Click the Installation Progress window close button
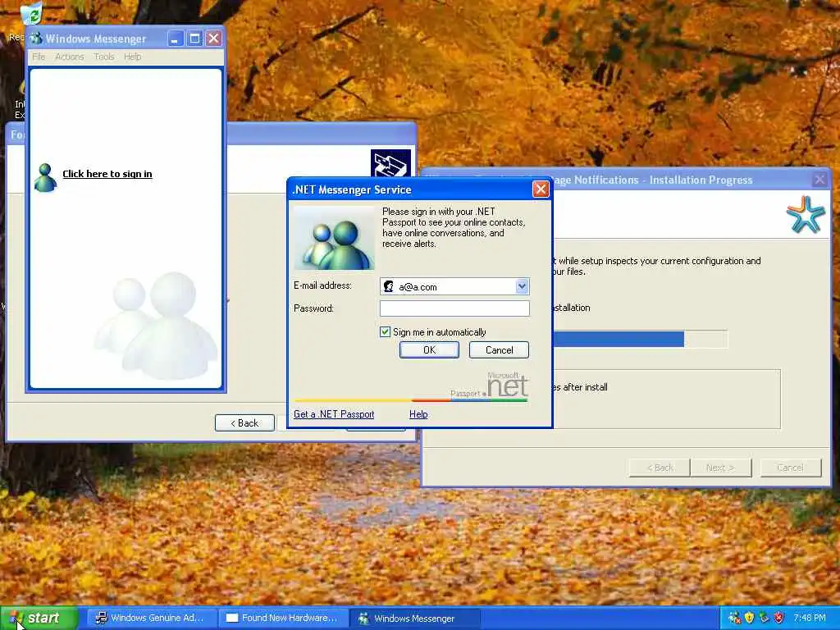Image resolution: width=840 pixels, height=630 pixels. (x=819, y=180)
